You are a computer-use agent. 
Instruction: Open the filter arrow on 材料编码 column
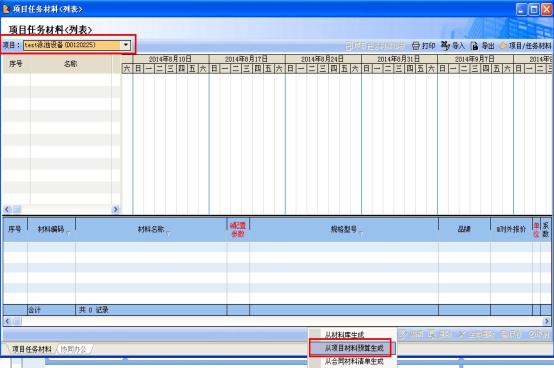coord(68,233)
